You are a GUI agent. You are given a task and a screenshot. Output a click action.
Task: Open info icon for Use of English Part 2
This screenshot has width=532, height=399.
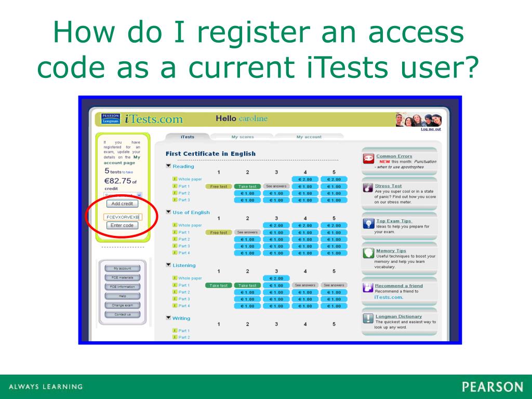(175, 239)
